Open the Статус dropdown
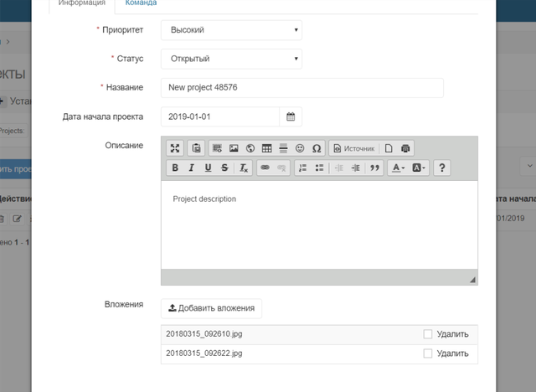 (x=231, y=59)
